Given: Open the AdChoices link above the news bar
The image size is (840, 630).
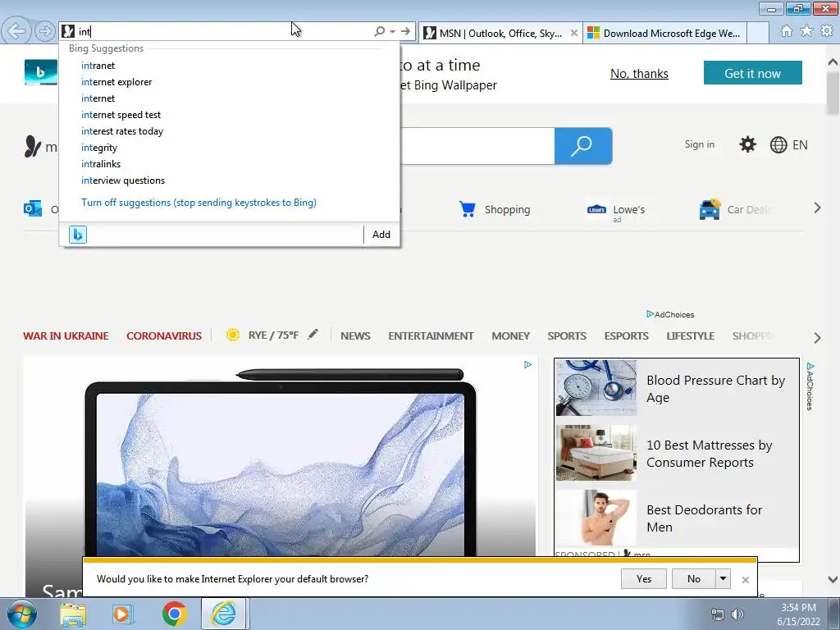Looking at the screenshot, I should click(670, 314).
